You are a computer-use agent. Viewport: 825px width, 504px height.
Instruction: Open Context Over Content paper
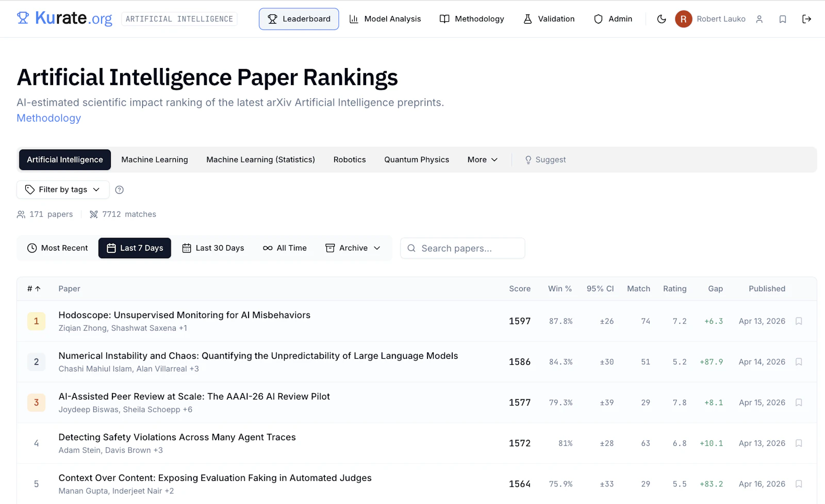[215, 478]
